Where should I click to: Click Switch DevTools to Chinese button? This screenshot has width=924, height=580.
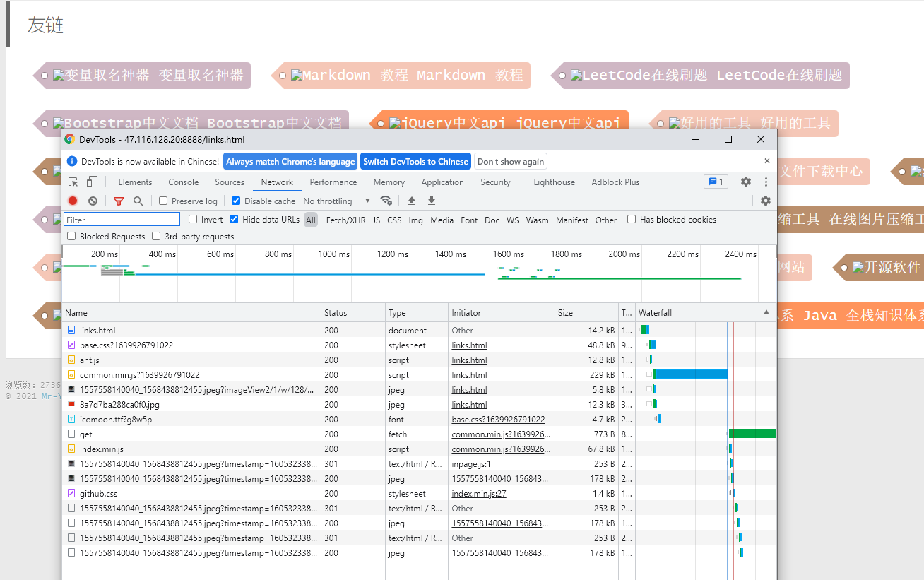(415, 162)
